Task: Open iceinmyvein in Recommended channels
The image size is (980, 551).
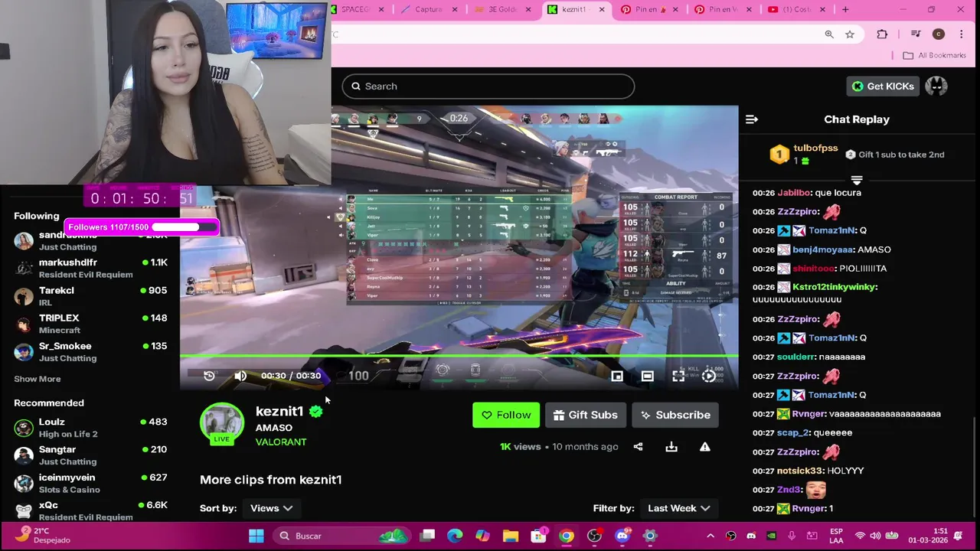Action: [x=90, y=483]
